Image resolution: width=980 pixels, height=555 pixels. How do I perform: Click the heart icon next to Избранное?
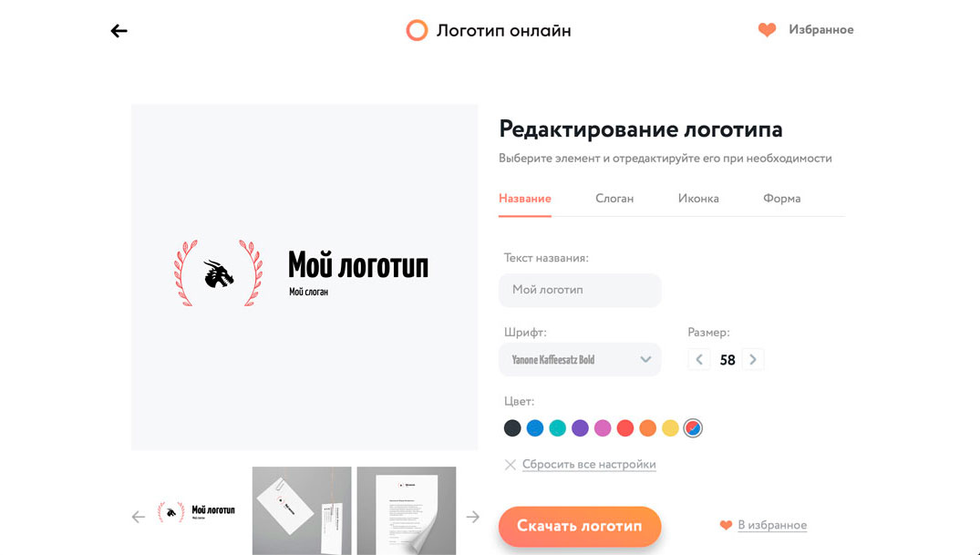click(767, 29)
